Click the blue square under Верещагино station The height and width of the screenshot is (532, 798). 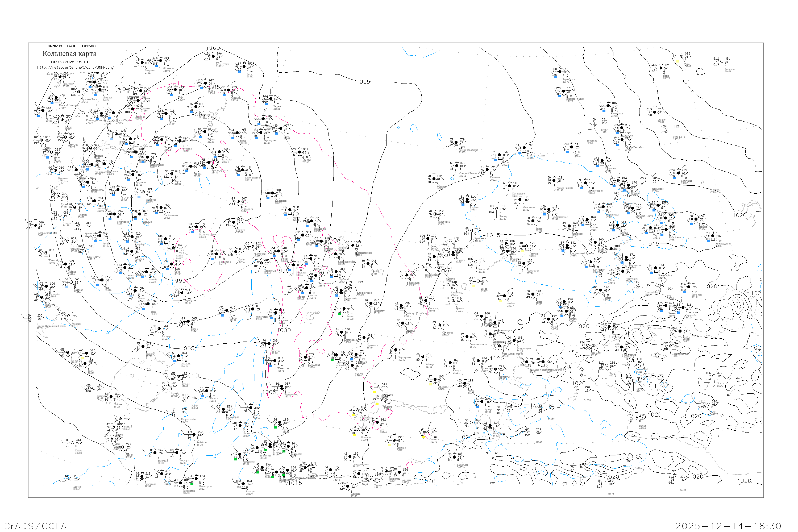(x=555, y=77)
